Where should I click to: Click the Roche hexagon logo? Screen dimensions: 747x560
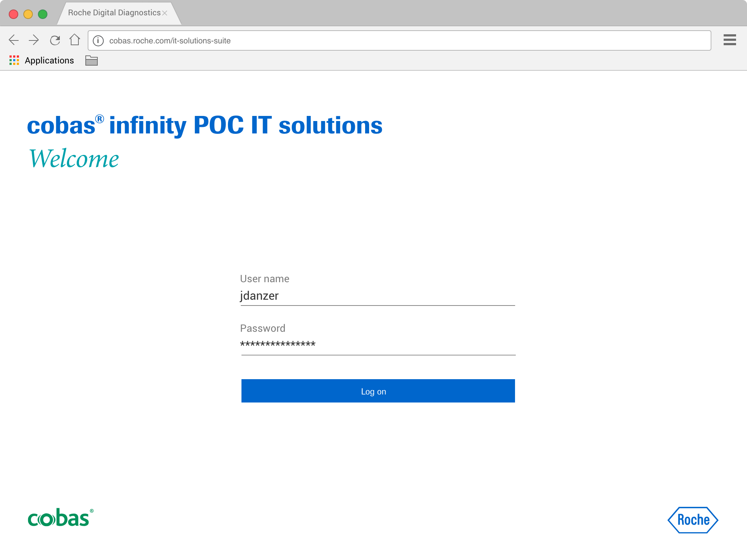(x=693, y=520)
